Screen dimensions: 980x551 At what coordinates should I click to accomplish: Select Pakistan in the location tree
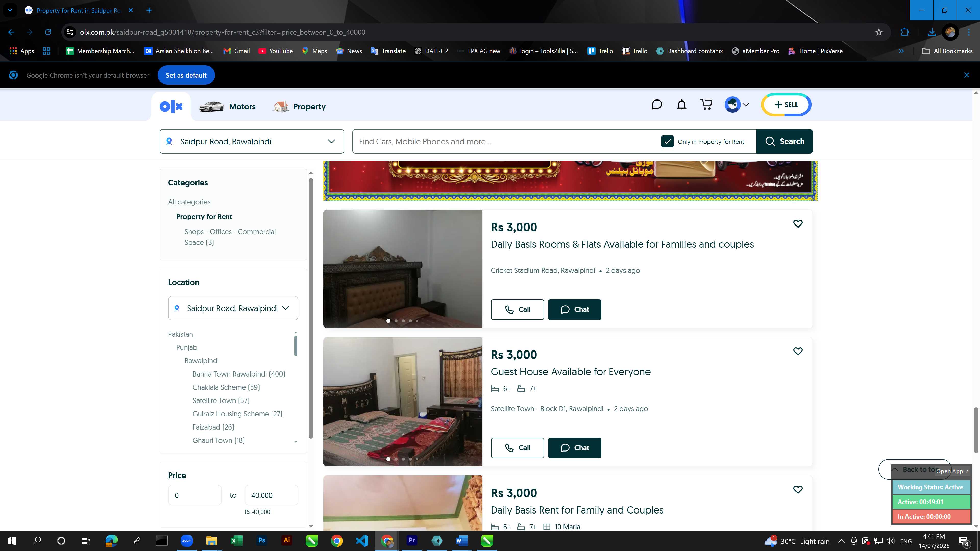[x=180, y=334]
